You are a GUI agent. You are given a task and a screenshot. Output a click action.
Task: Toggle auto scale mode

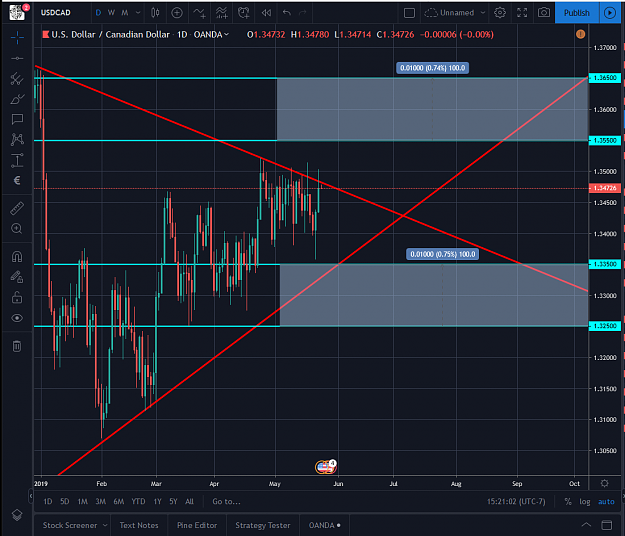[606, 501]
